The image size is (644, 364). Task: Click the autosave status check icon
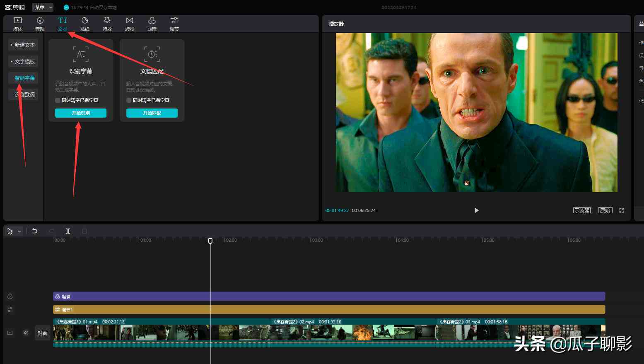(x=66, y=7)
